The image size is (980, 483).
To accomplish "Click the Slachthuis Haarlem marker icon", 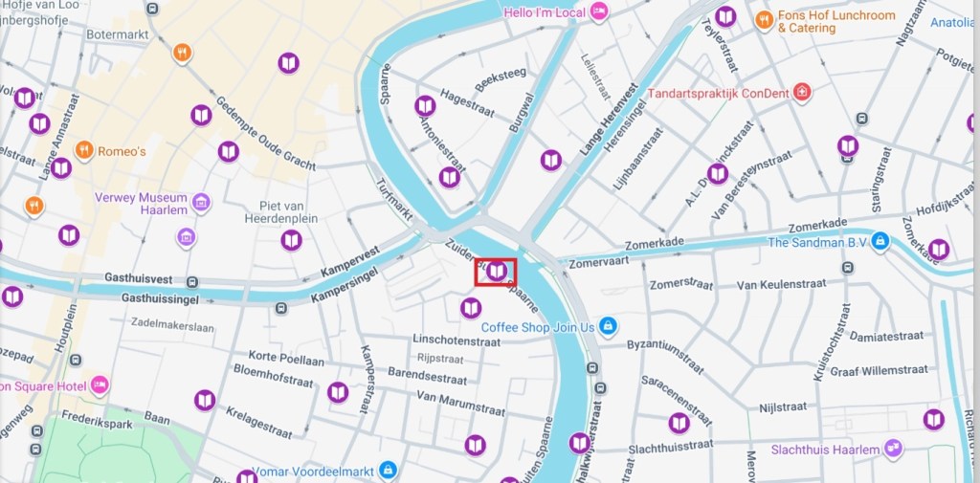I will (893, 448).
